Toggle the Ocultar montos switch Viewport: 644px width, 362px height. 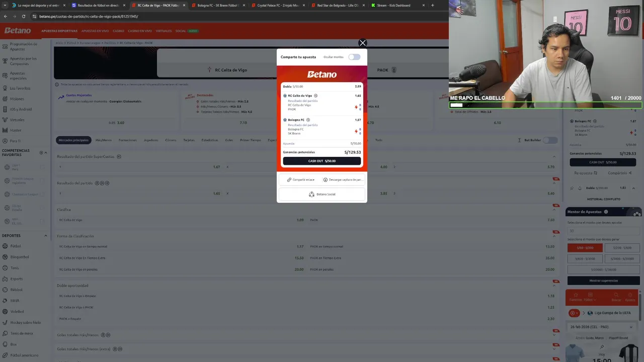[355, 57]
